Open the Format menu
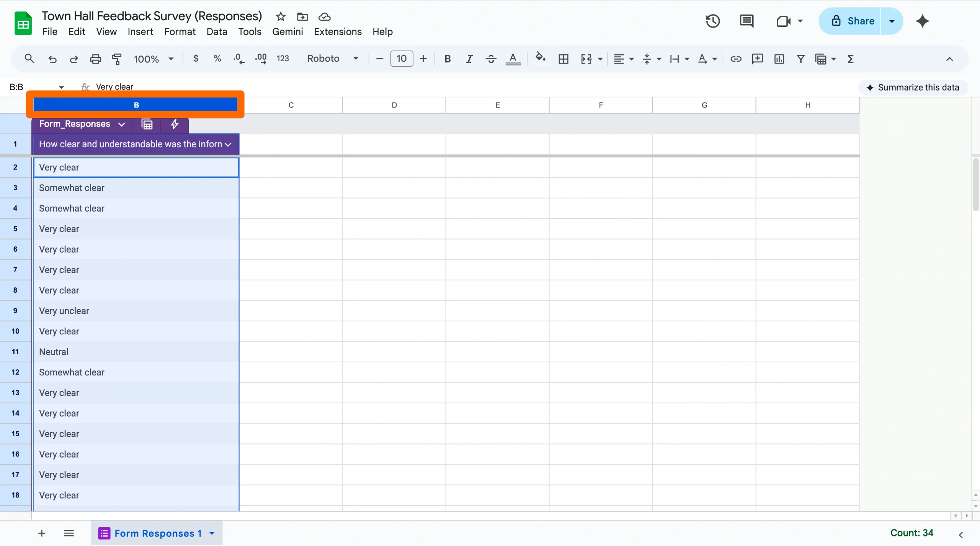 click(180, 31)
